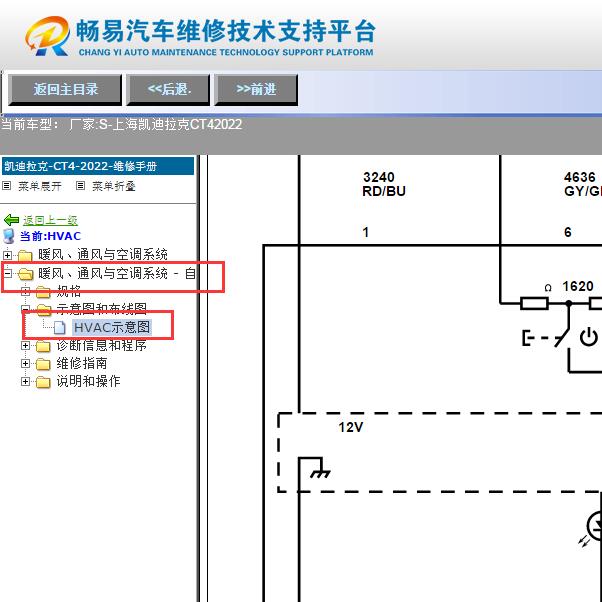Go back with <<后退 button
The height and width of the screenshot is (602, 602).
168,90
